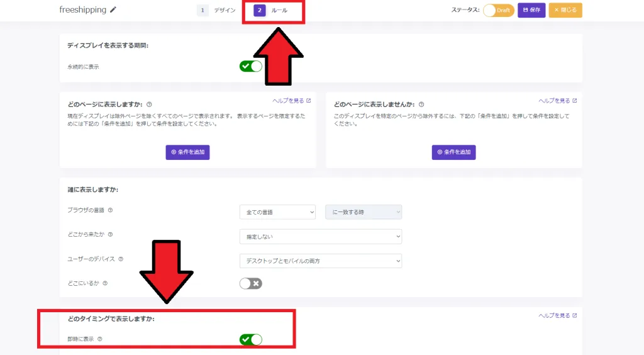This screenshot has height=355, width=644.
Task: Click help icon next to どこから来たか
Action: [x=110, y=234]
